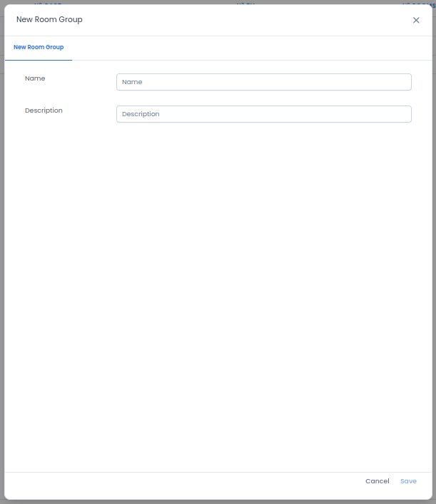Screen dimensions: 436x504
Task: Click the dialog title New Room Group
Action: point(49,20)
